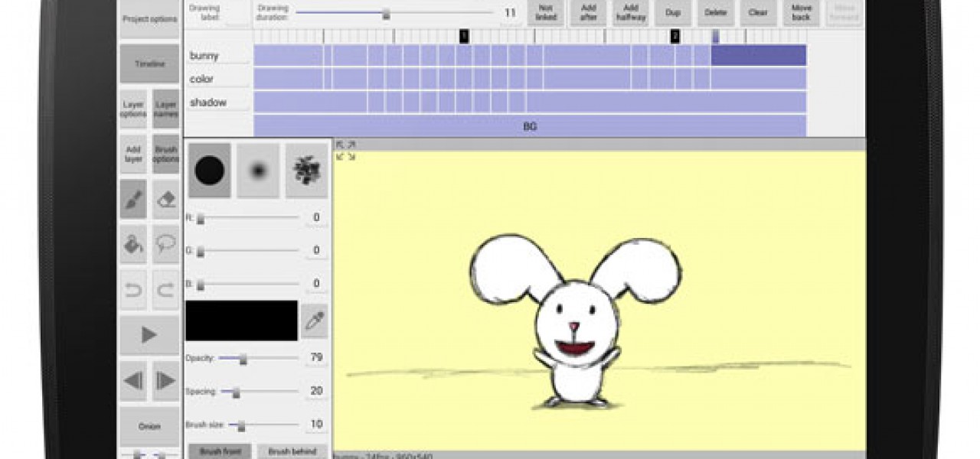Click the Opacity slider

pos(257,358)
